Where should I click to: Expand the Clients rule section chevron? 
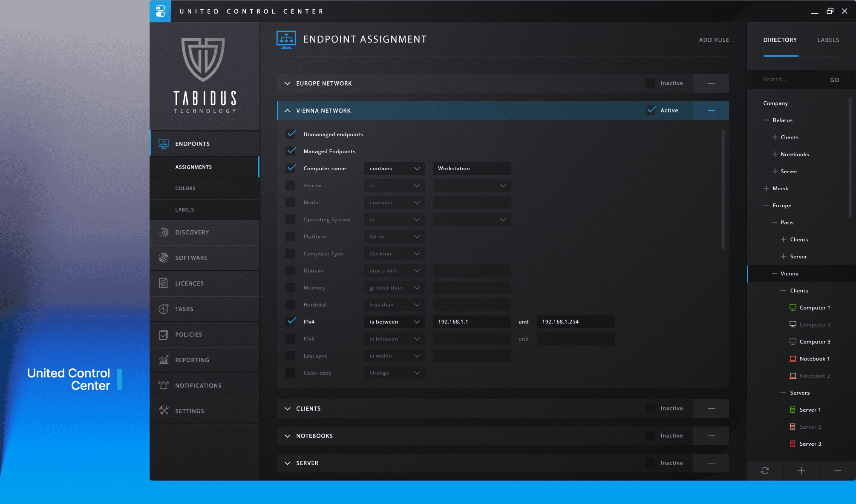coord(288,409)
